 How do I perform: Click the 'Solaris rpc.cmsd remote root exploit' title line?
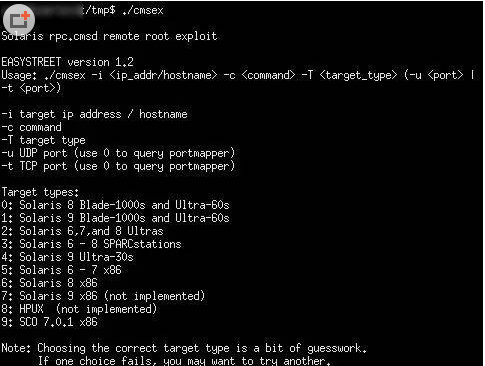pyautogui.click(x=109, y=36)
